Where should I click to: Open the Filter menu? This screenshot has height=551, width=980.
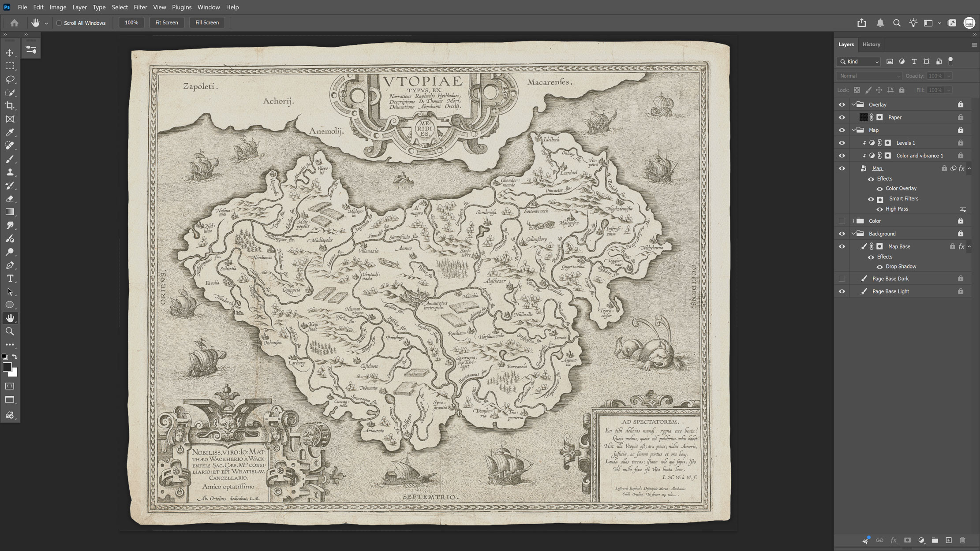coord(140,7)
